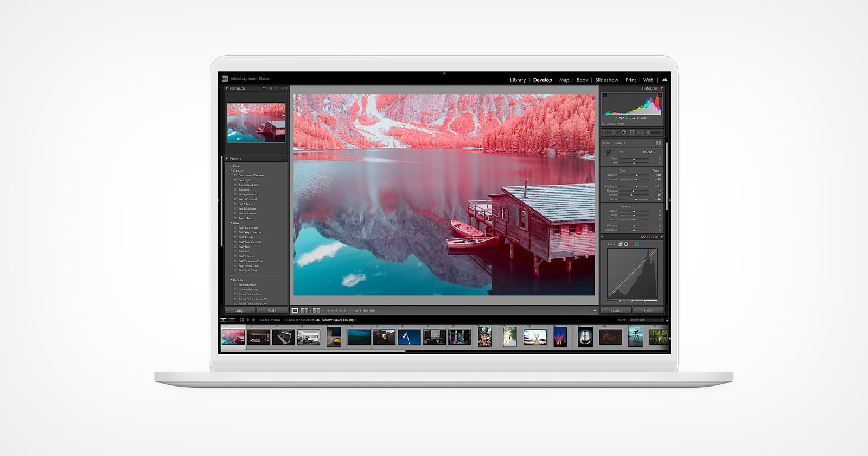
Task: Select Before/After Y|Y view icon
Action: coord(317,311)
